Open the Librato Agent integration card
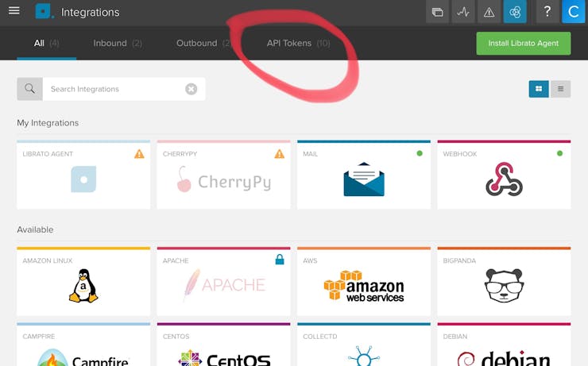 [x=83, y=175]
